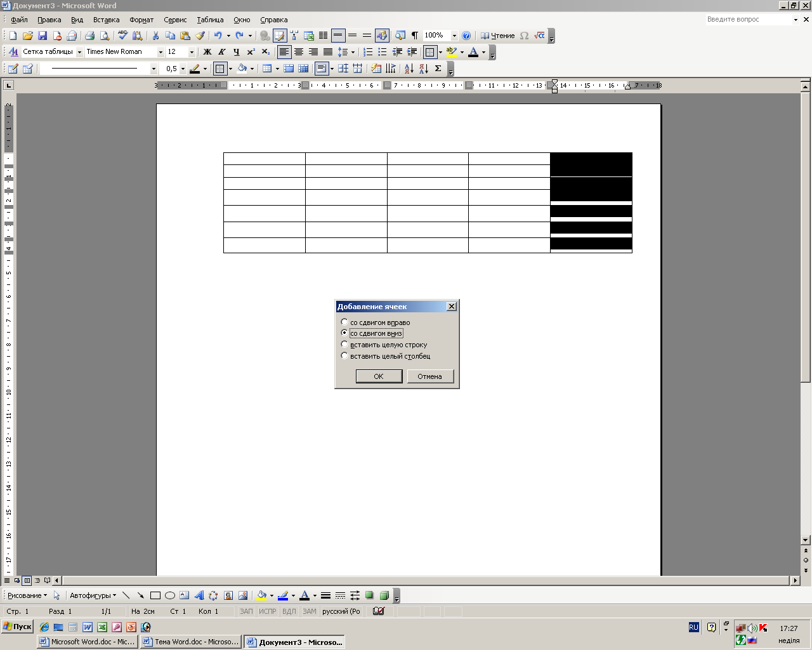This screenshot has height=650, width=812.
Task: Open the 100% zoom dropdown
Action: pos(454,36)
